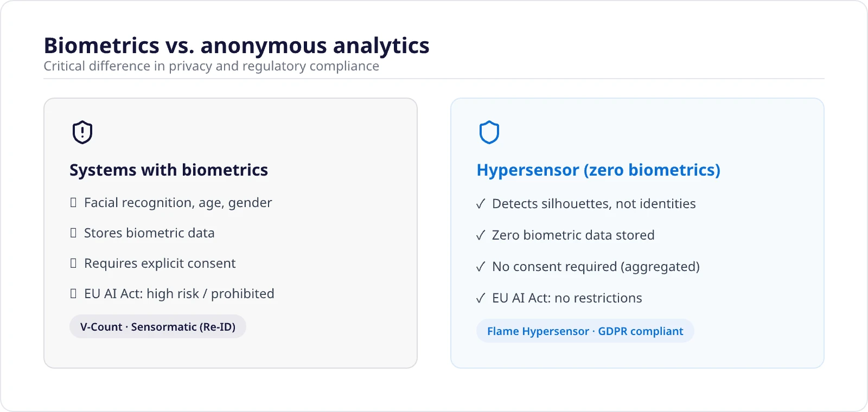868x412 pixels.
Task: Click the Systems with biometrics card title
Action: click(x=169, y=170)
